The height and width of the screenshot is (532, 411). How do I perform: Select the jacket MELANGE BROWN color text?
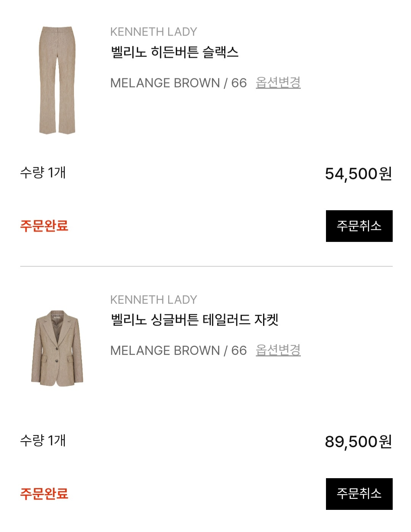pyautogui.click(x=165, y=350)
